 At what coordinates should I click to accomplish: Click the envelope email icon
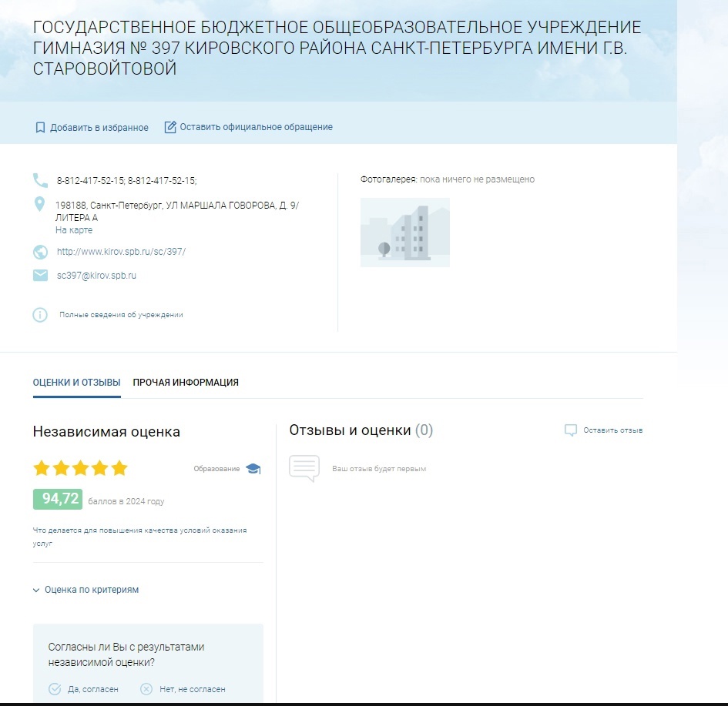[x=40, y=276]
